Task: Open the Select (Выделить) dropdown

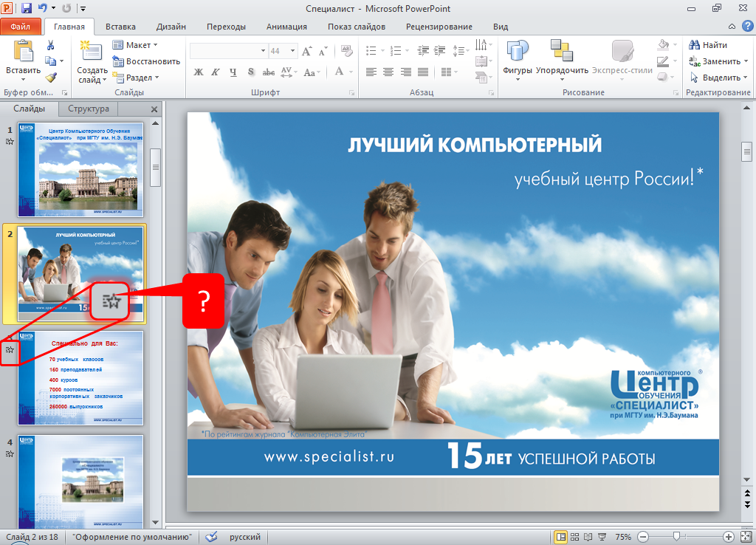Action: [x=715, y=78]
